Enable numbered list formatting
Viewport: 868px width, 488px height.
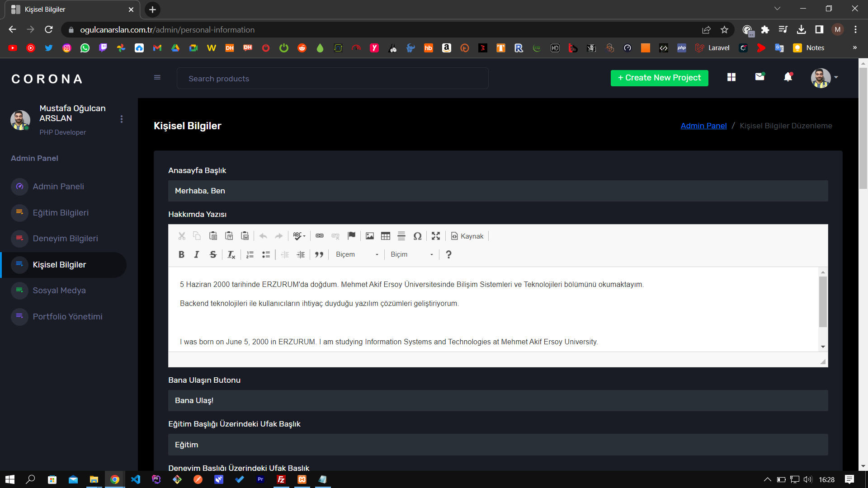tap(250, 254)
